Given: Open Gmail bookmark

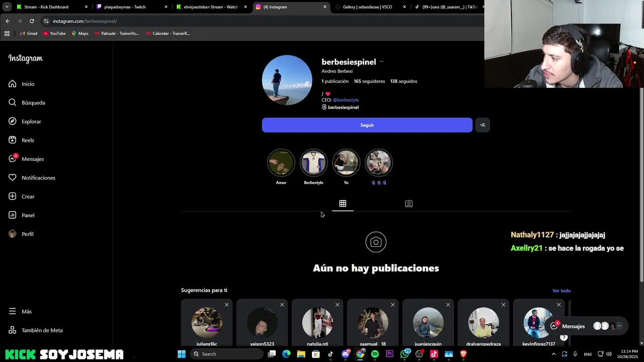Looking at the screenshot, I should click(x=29, y=34).
